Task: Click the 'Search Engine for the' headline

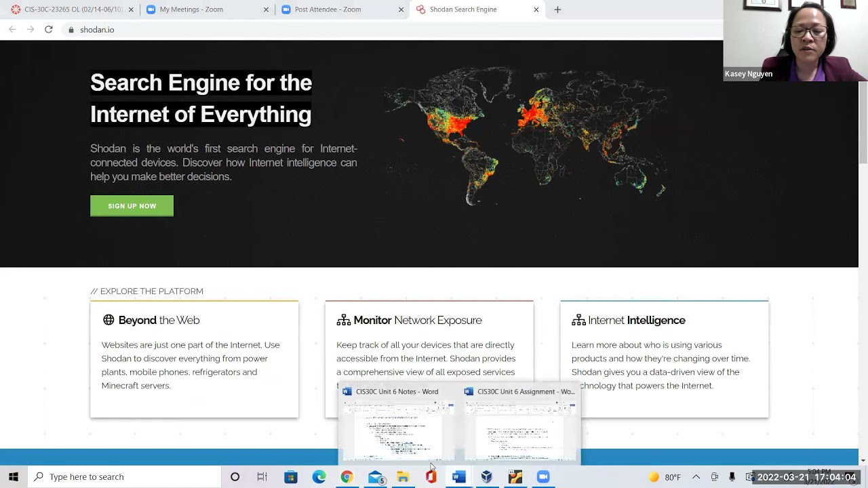Action: (x=201, y=83)
